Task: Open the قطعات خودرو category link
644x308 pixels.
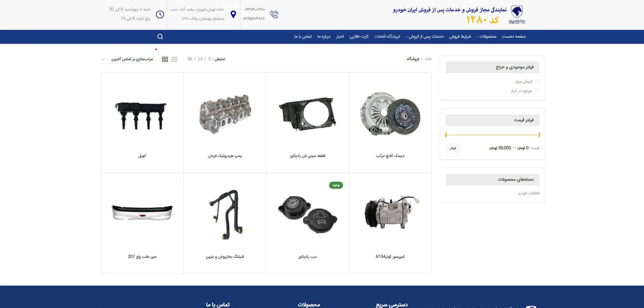Action: pos(529,193)
